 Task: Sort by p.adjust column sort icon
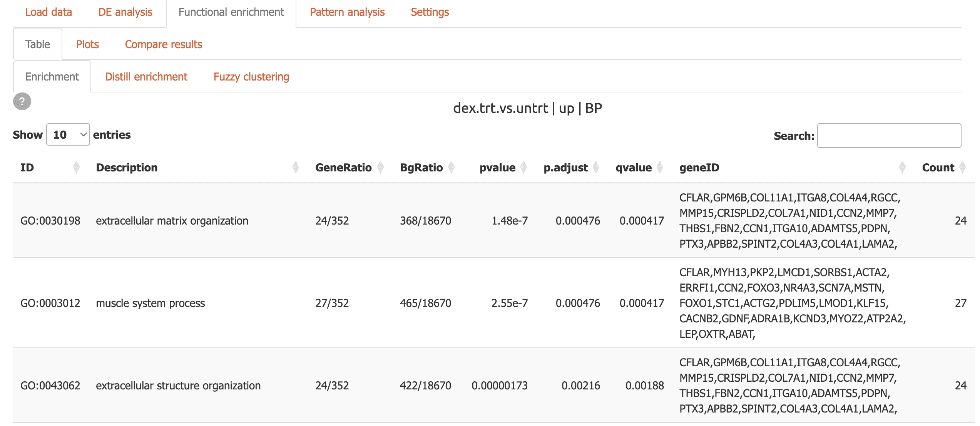(596, 168)
